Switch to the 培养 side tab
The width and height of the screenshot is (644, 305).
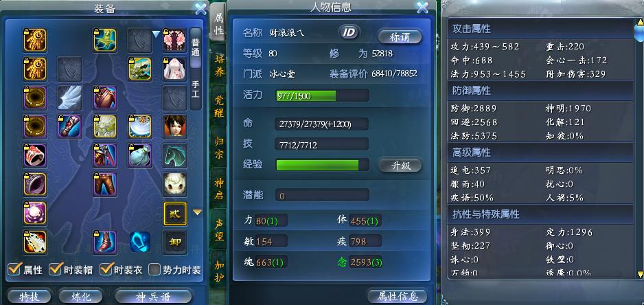[220, 65]
